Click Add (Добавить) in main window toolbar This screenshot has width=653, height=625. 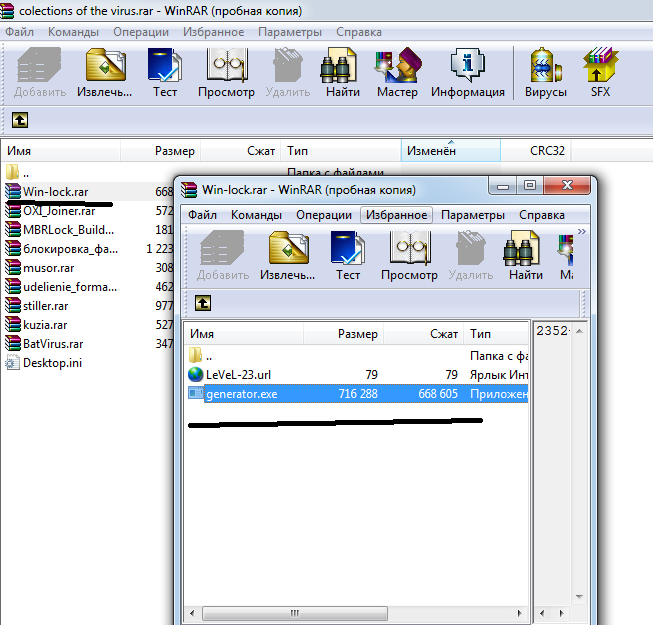point(40,73)
